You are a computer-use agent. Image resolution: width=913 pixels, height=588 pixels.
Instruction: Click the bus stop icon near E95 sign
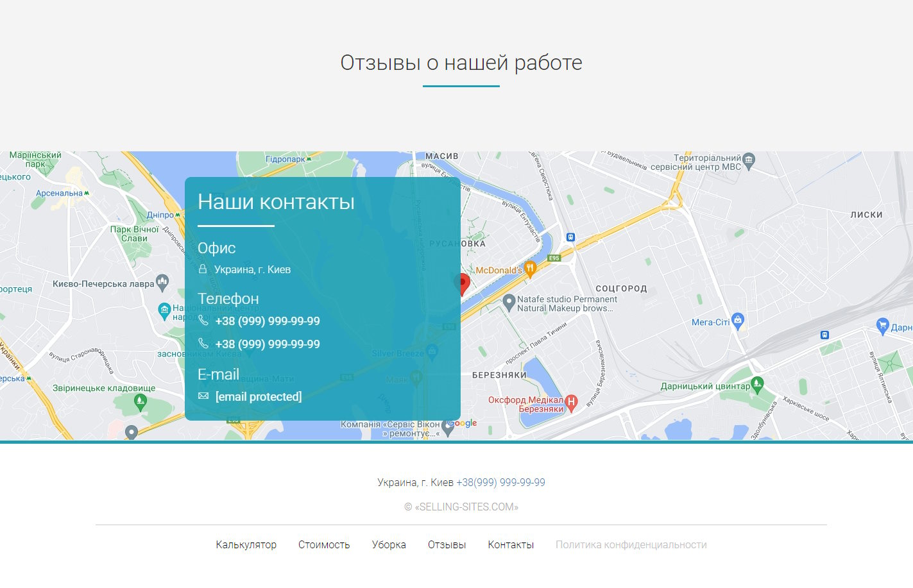570,237
